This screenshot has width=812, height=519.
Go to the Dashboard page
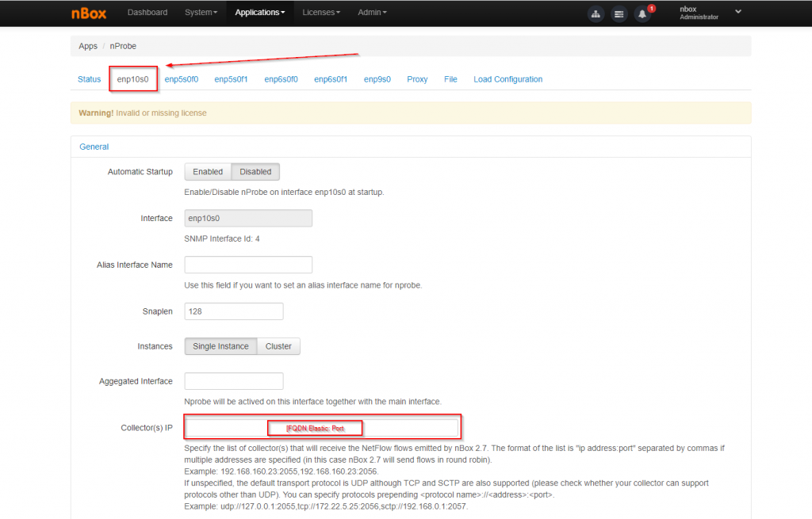pyautogui.click(x=147, y=13)
